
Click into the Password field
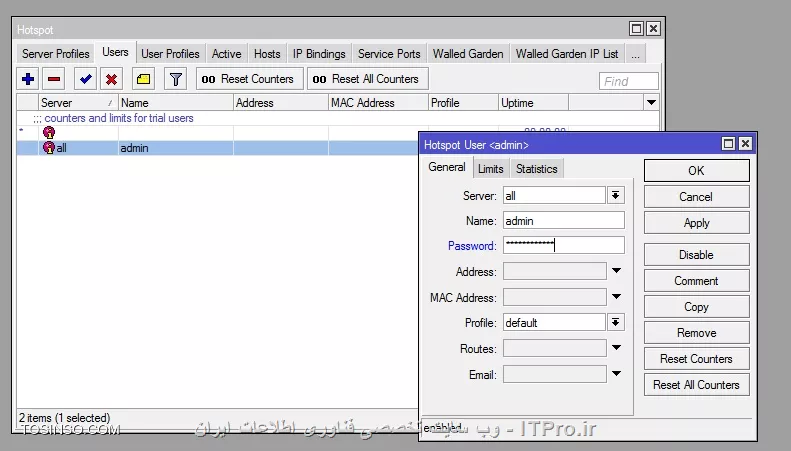coord(563,245)
